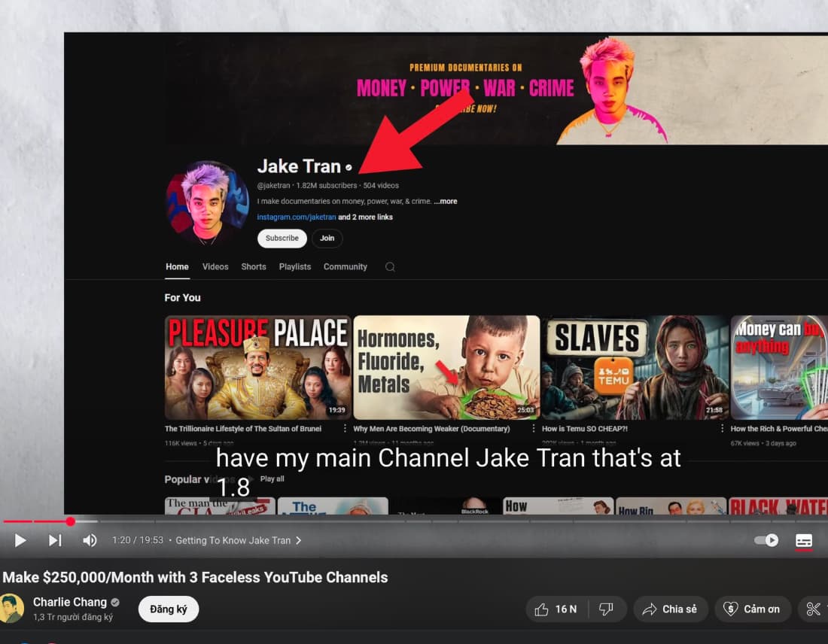Open Charlie Chang's channel avatar
The height and width of the screenshot is (644, 828).
pos(11,609)
